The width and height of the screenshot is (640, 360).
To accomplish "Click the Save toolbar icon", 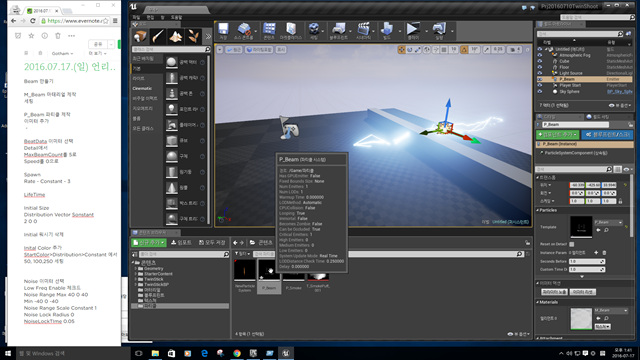I will tap(223, 31).
